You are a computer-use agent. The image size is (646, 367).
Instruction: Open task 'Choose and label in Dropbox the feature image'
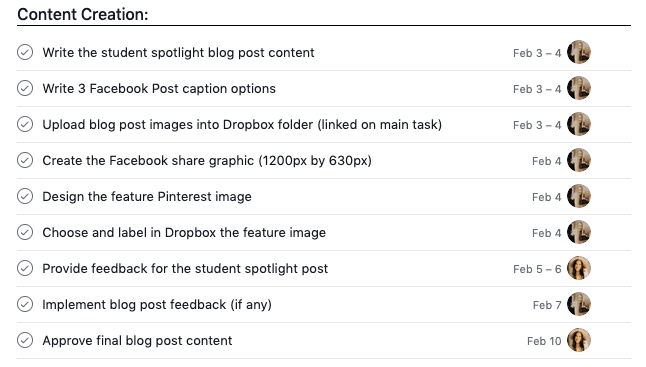[184, 233]
